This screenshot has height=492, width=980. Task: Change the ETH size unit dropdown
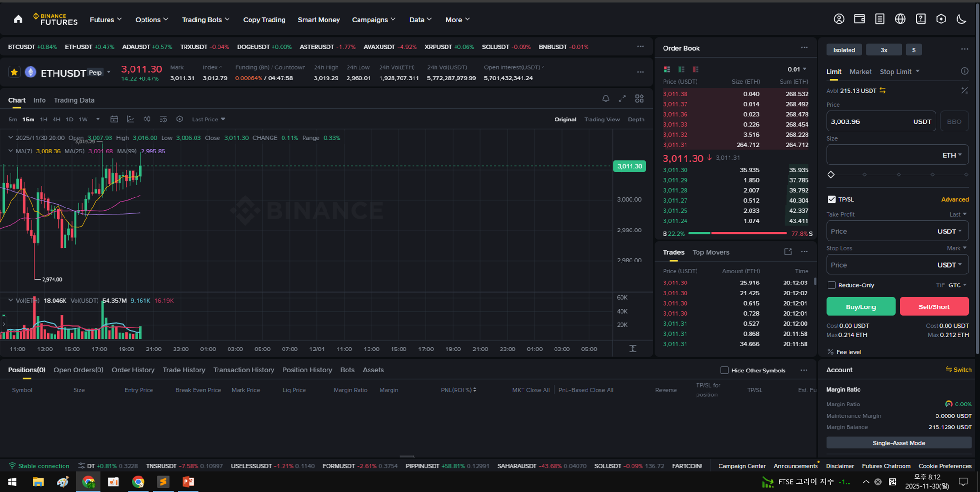(x=952, y=155)
